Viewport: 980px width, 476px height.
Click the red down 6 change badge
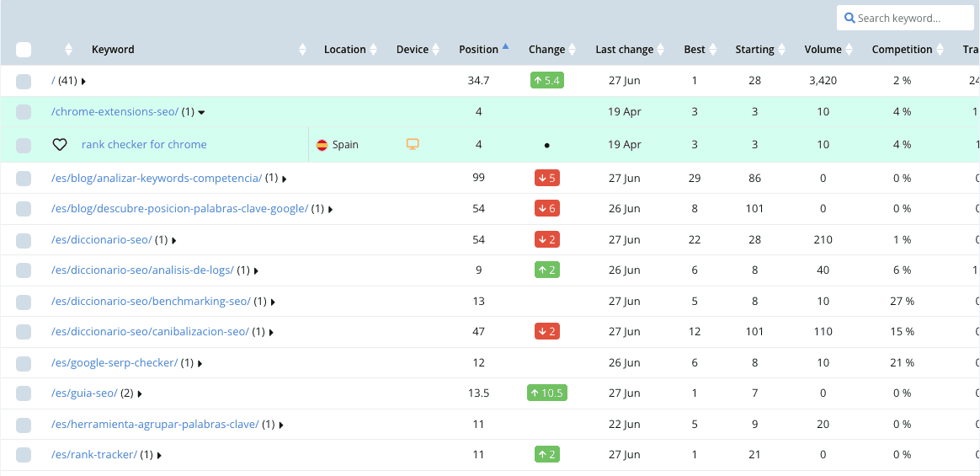547,208
